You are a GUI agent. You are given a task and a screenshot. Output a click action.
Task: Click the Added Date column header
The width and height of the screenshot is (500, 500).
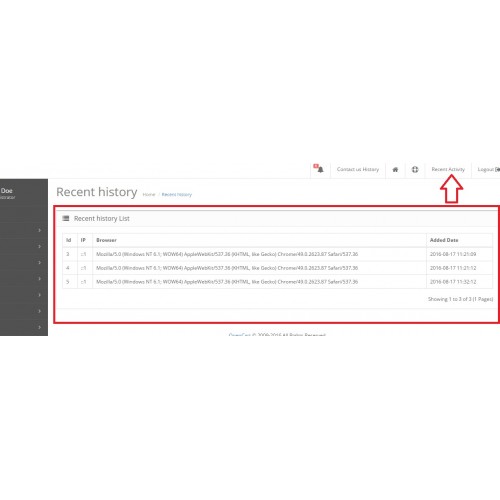tap(444, 240)
